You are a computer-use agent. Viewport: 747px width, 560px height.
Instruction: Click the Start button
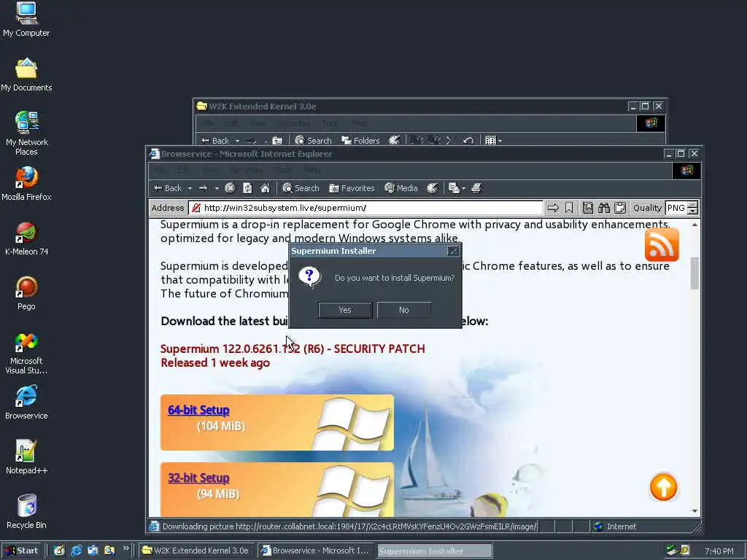[23, 551]
